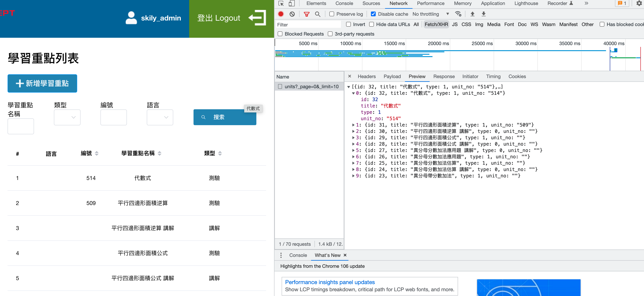644x296 pixels.
Task: Toggle the device toolbar icon
Action: click(x=292, y=4)
